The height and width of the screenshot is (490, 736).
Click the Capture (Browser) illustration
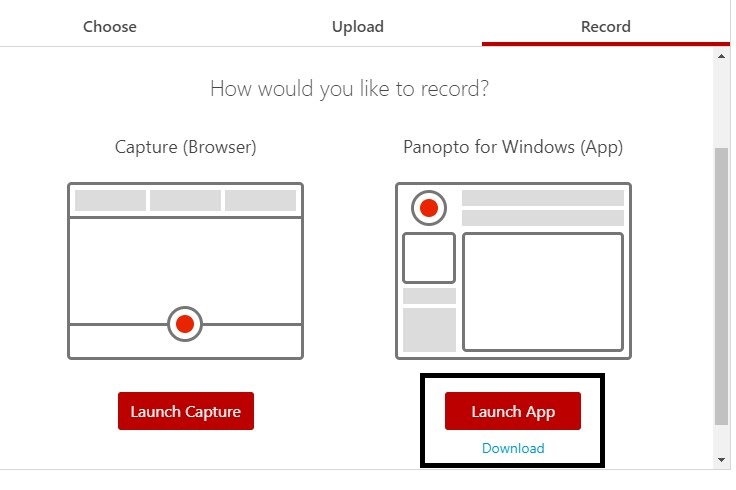click(x=186, y=271)
